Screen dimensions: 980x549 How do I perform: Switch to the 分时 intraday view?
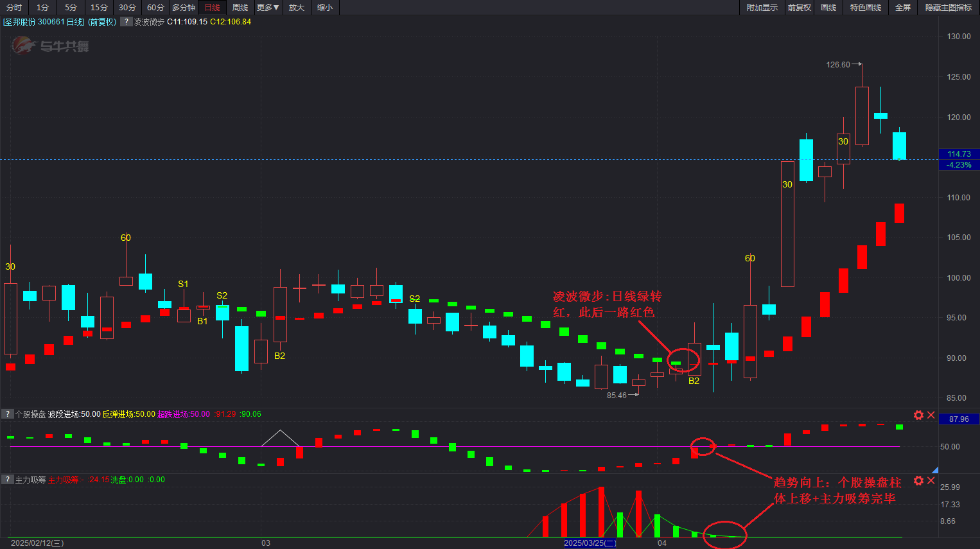(14, 8)
